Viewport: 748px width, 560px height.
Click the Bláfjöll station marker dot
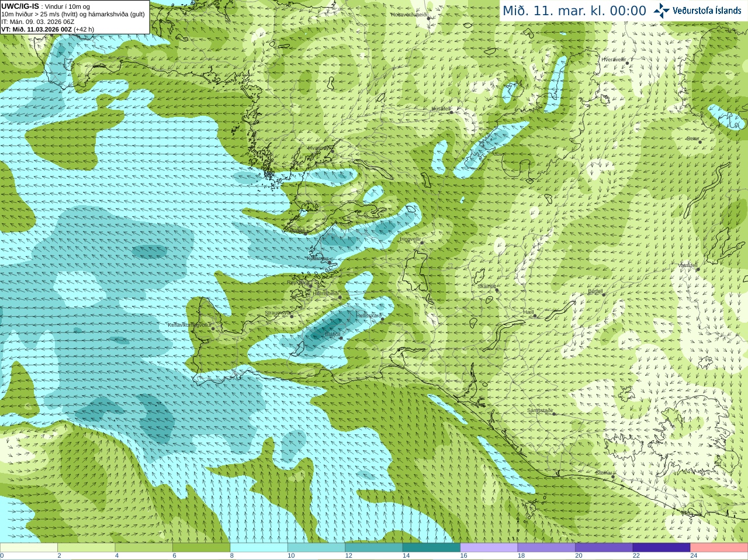coord(341,338)
